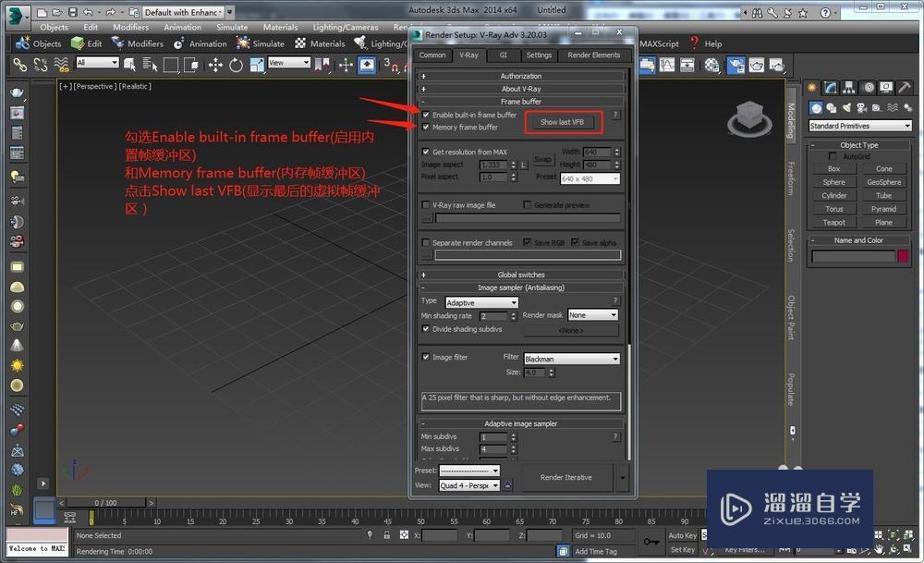Click the X coordinate input field
Screen dimensions: 924x563
(x=440, y=535)
